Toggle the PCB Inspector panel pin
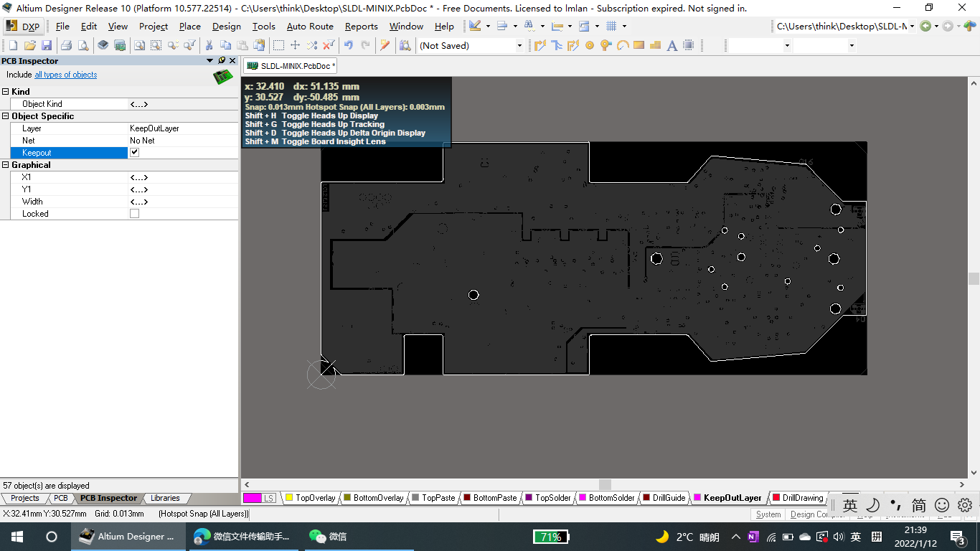Viewport: 980px width, 551px height. [221, 60]
